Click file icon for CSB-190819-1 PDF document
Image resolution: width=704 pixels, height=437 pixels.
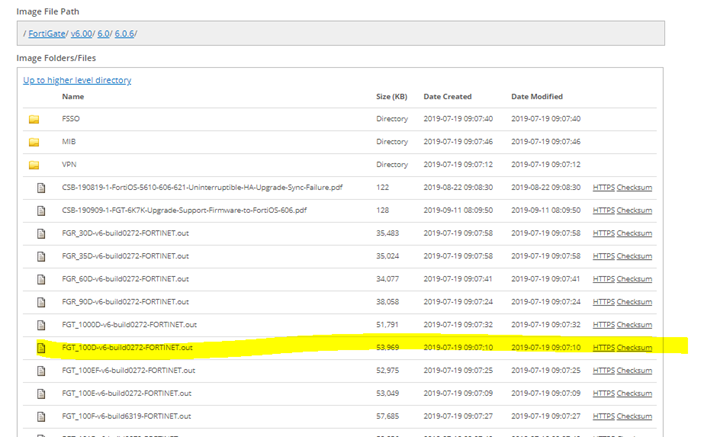(41, 187)
